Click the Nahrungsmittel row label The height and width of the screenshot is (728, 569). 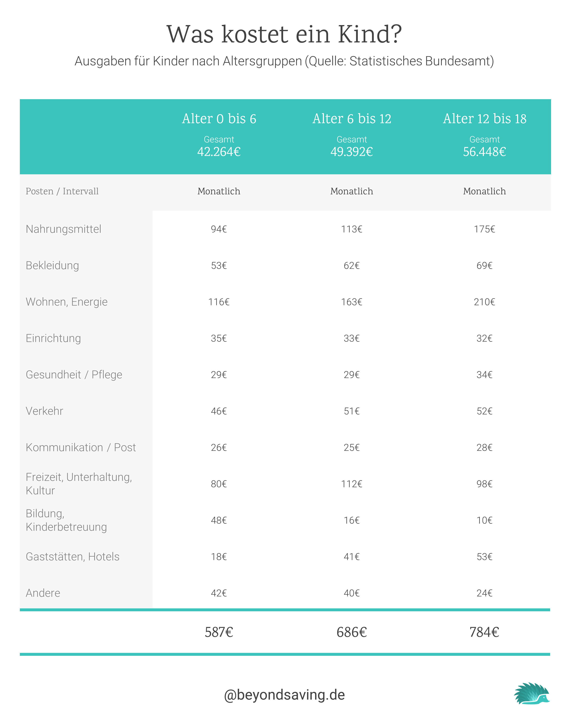click(63, 229)
